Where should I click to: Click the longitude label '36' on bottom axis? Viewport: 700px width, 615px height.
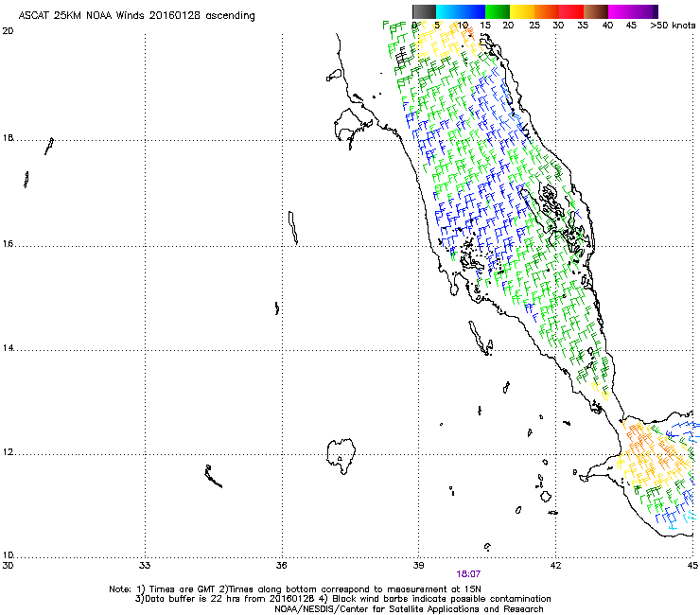(281, 566)
